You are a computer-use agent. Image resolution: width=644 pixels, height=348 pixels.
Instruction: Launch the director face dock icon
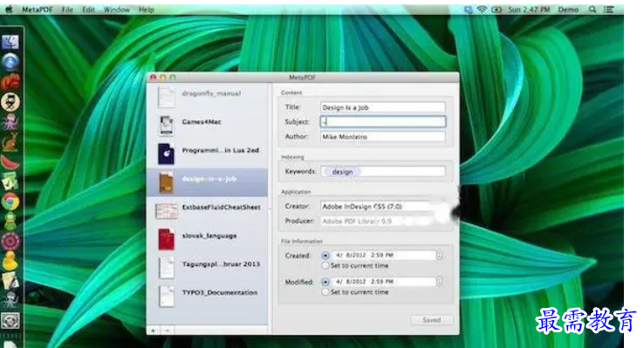coord(10,101)
